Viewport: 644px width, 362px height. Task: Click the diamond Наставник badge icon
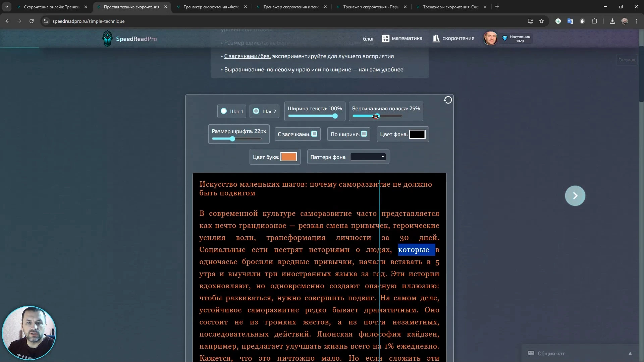point(504,39)
